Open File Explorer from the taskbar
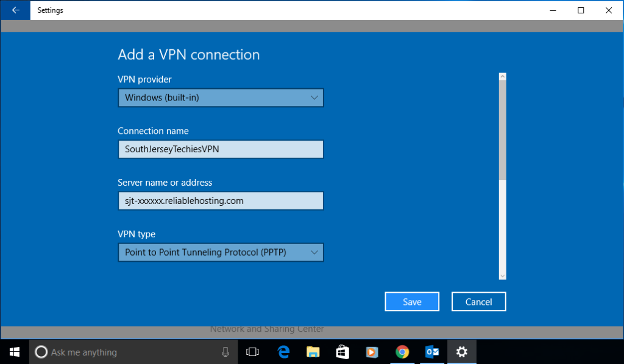624x364 pixels. click(313, 352)
